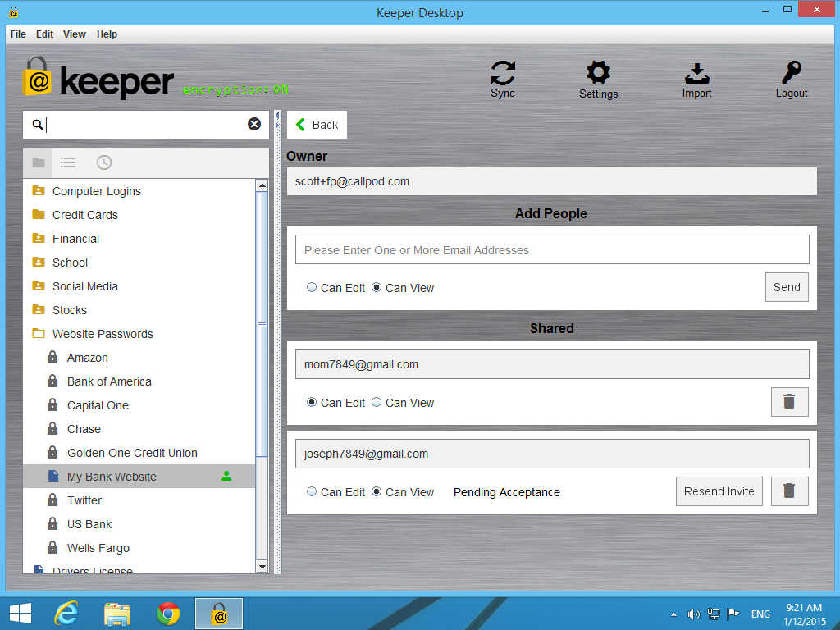Screen dimensions: 840x630
Task: Click the Golden One Credit Union lock icon
Action: click(52, 452)
